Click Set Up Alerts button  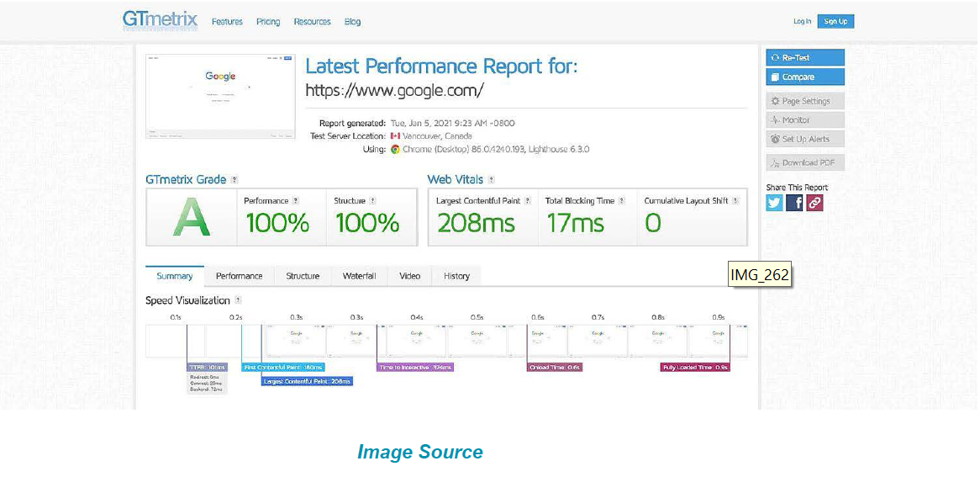[x=805, y=139]
